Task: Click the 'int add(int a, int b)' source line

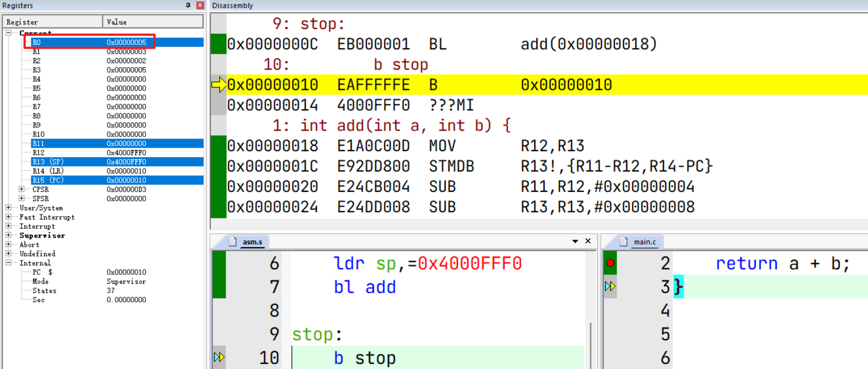Action: (391, 126)
